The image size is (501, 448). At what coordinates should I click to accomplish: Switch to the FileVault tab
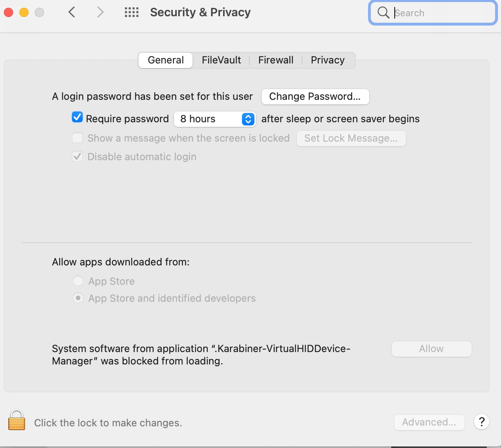(221, 60)
